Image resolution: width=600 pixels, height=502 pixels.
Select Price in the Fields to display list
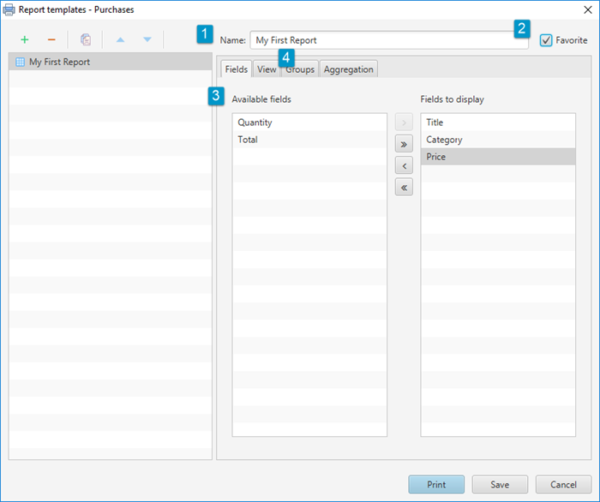498,156
